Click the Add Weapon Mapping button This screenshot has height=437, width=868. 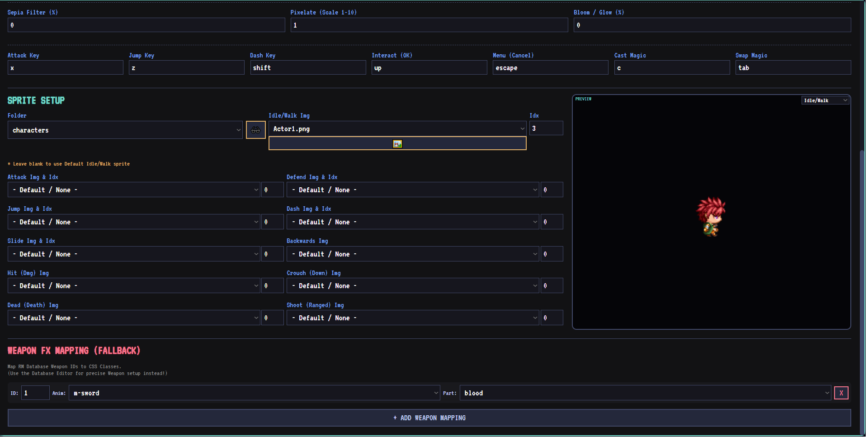click(429, 418)
